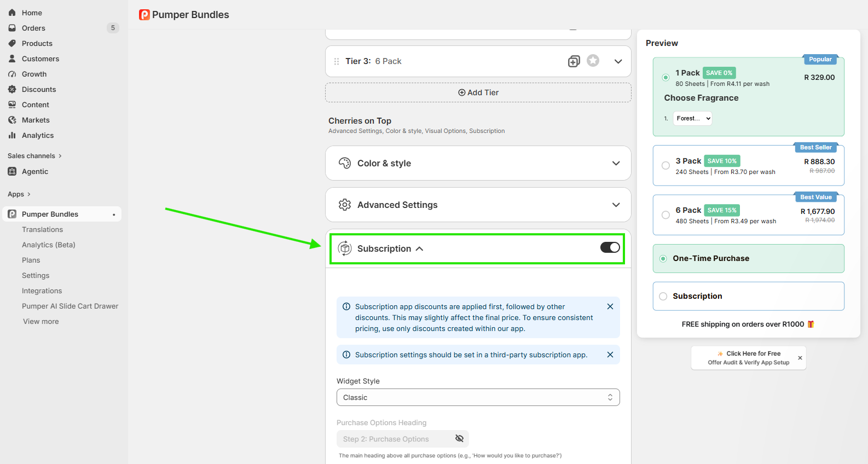Click the Advanced Settings gear icon
Screen dimensions: 868x464
[345, 205]
